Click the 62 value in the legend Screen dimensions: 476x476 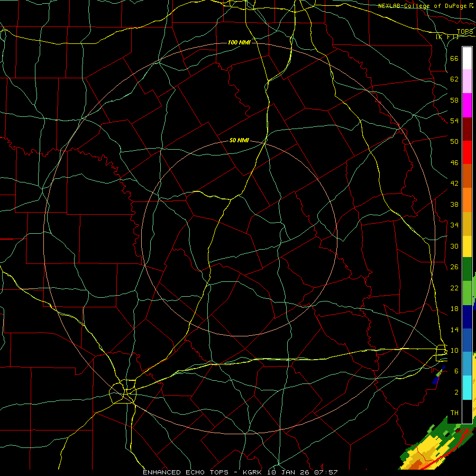click(x=454, y=79)
